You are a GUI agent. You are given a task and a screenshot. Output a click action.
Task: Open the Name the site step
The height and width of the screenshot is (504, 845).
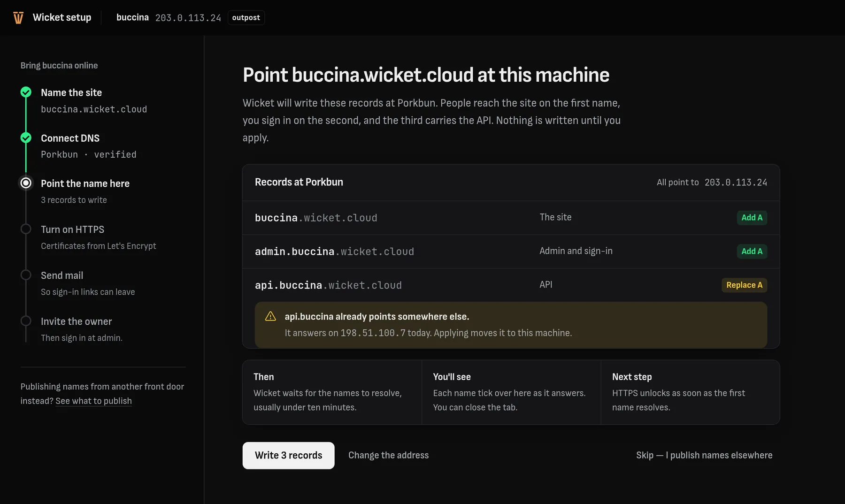click(x=71, y=92)
